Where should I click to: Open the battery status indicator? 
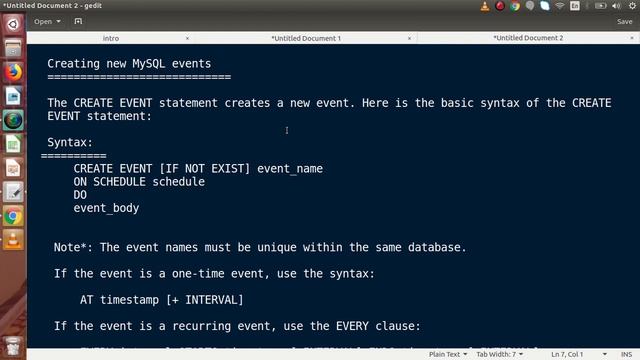pos(600,6)
